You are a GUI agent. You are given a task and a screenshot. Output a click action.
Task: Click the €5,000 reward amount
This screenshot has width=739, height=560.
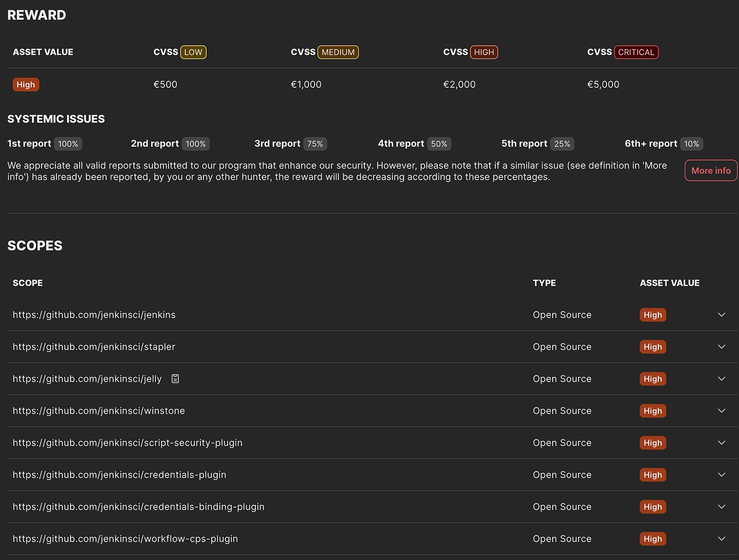coord(603,85)
